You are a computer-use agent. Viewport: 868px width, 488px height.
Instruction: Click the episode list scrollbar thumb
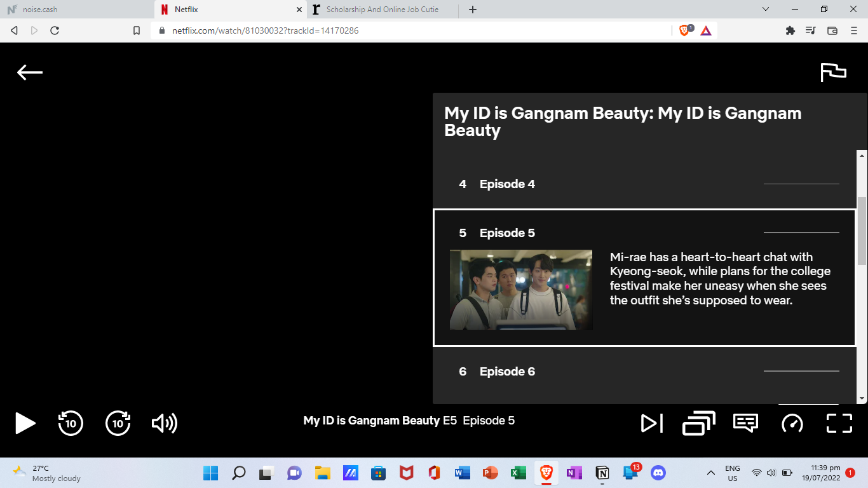pyautogui.click(x=862, y=231)
